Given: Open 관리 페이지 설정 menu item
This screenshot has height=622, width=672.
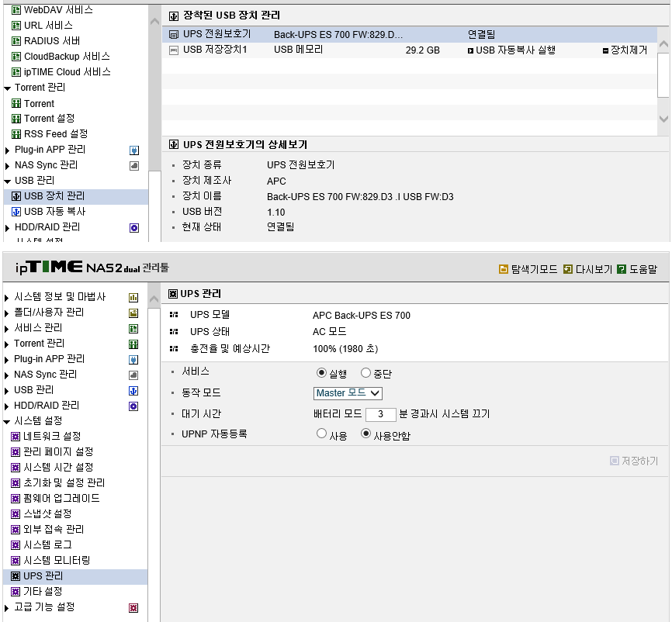Looking at the screenshot, I should pos(58,451).
